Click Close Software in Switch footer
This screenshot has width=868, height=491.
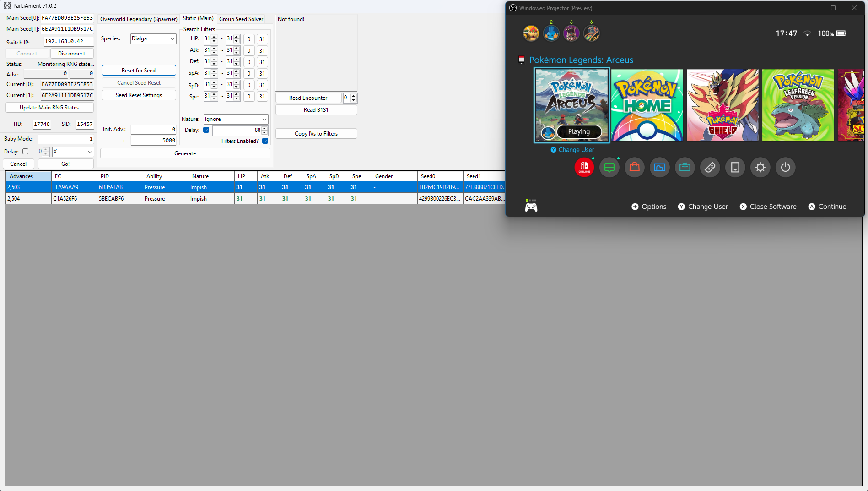coord(768,207)
